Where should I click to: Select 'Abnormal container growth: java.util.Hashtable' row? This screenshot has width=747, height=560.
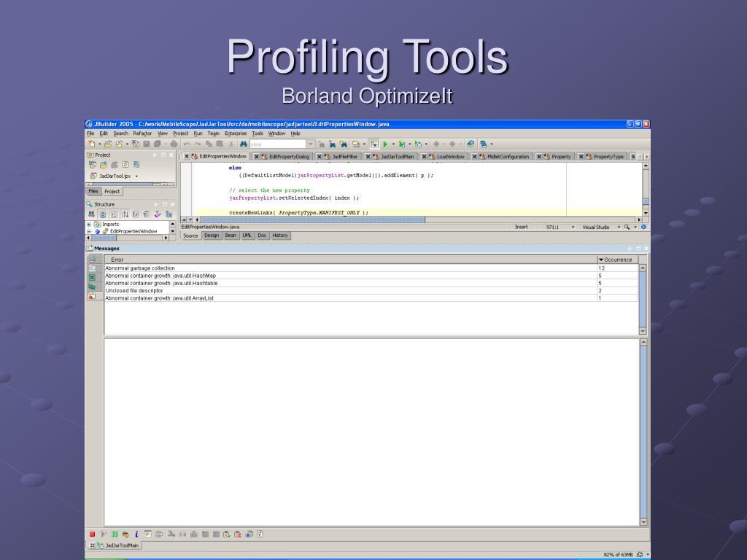click(371, 284)
